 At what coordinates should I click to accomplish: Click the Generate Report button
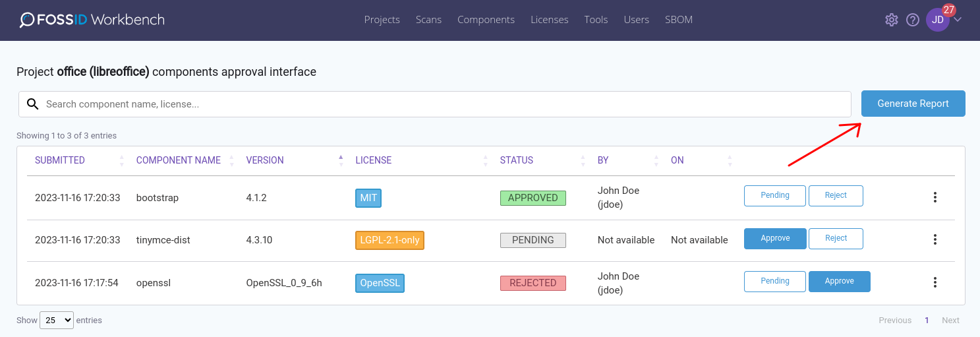913,104
